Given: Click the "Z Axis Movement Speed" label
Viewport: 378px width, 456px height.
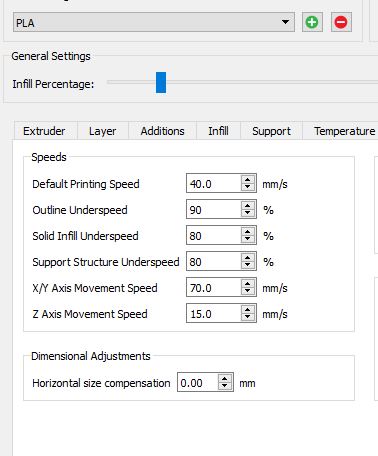Looking at the screenshot, I should tap(90, 314).
